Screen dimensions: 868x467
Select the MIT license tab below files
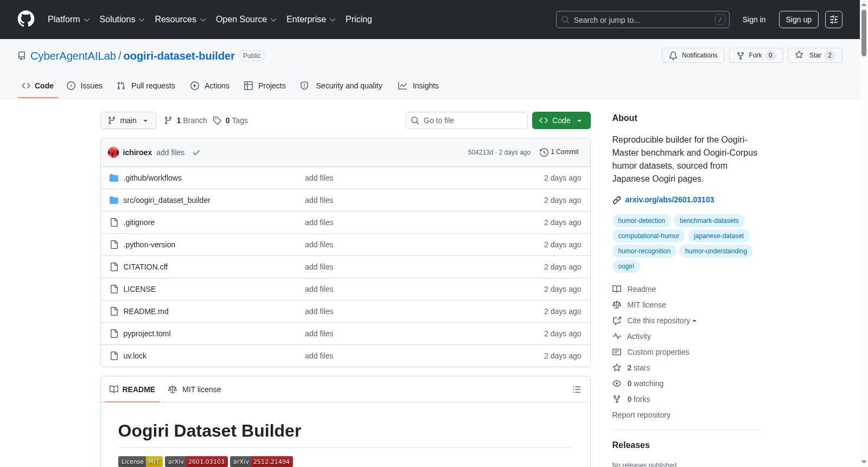[195, 389]
